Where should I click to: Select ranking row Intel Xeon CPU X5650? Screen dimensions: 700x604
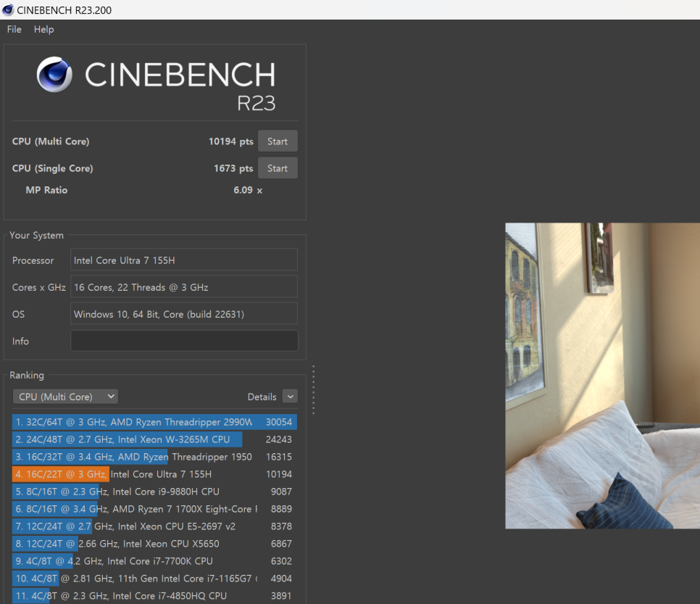[154, 544]
